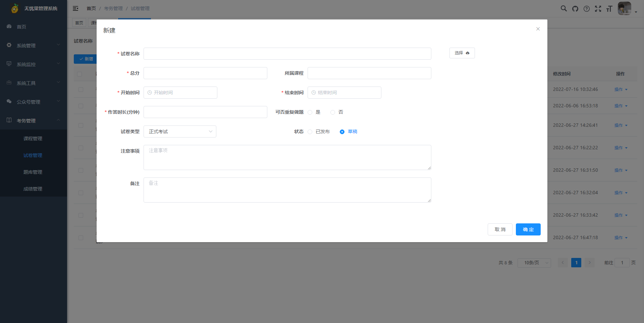Expand the 系统管理 sidebar menu

tap(34, 45)
